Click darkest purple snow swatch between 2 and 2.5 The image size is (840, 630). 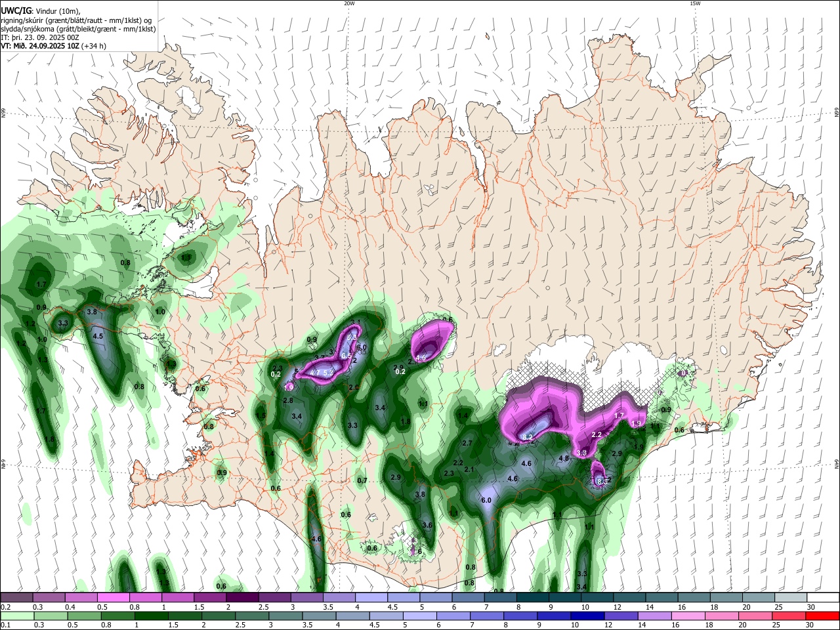pos(242,598)
